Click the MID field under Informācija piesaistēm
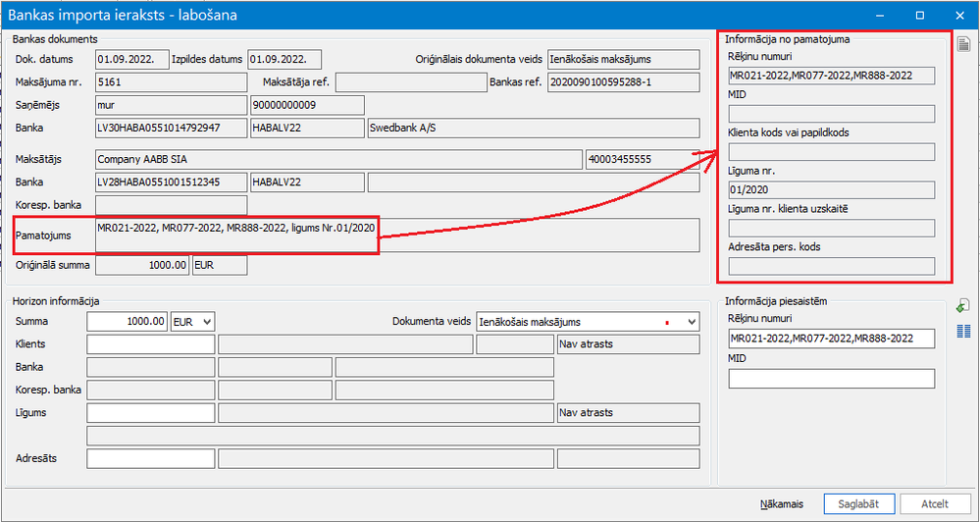 tap(832, 378)
